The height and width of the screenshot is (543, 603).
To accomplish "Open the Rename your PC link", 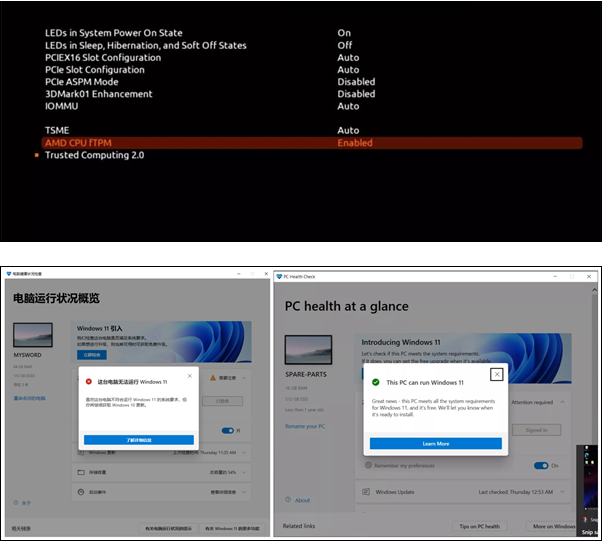I will [x=305, y=426].
